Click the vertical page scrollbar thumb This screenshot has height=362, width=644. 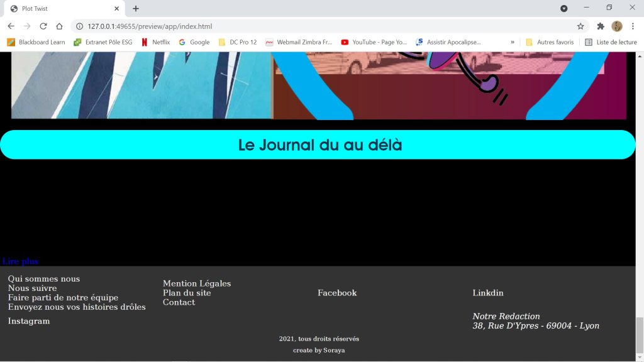[640, 336]
